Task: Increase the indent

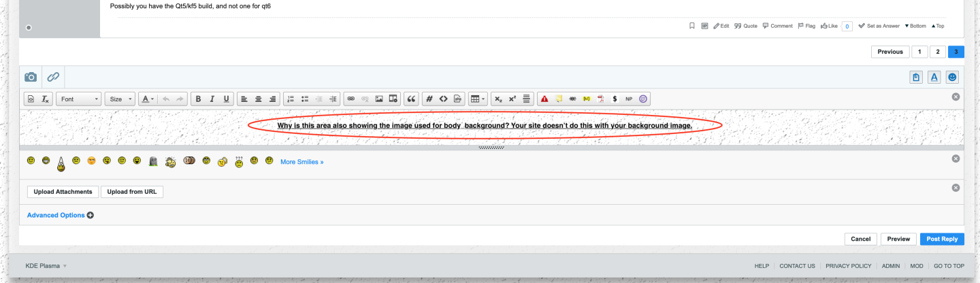Action: pos(333,99)
